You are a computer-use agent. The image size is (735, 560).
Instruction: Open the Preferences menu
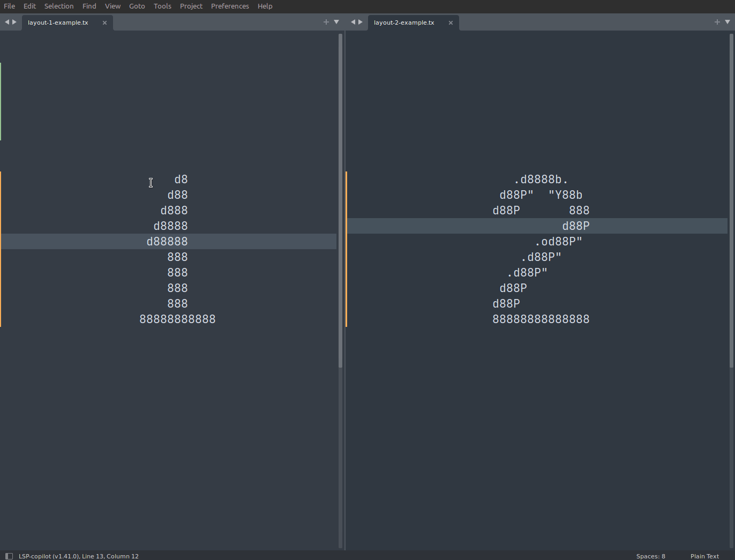230,6
